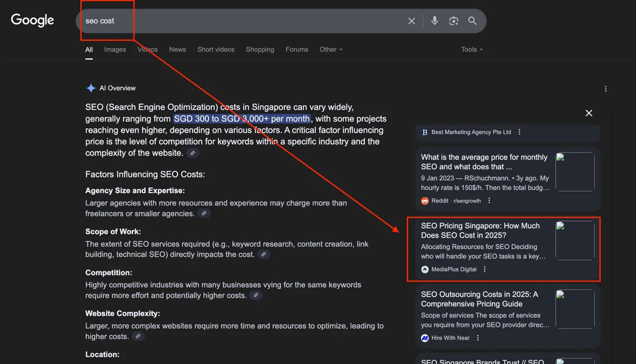Click thumbnail of SEO Outsourcing Costs card

tap(575, 309)
